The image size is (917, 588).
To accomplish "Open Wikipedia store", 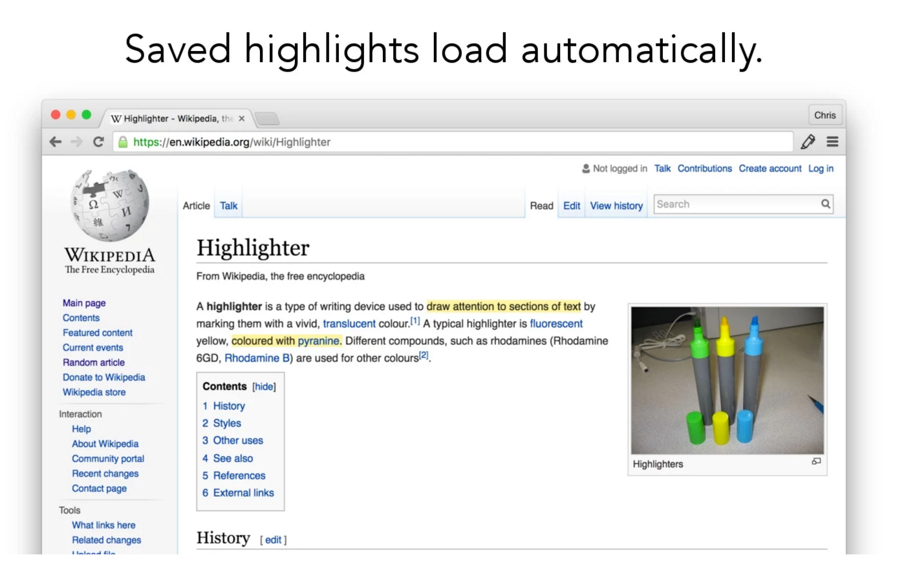I will coord(94,392).
